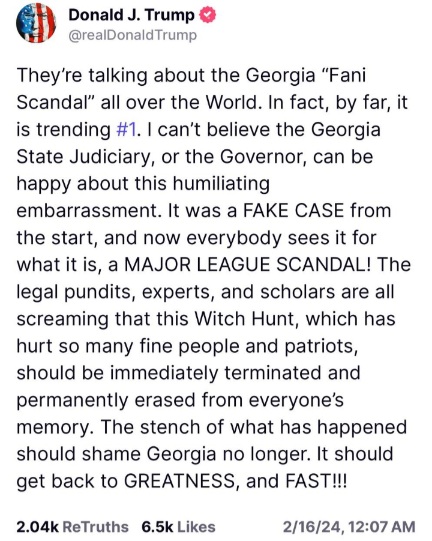Follow the #1 hashtag link
This screenshot has width=432, height=541.
tap(126, 130)
